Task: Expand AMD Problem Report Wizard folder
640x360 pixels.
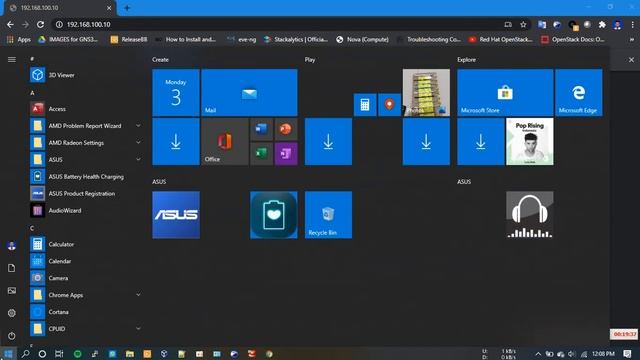Action: [x=138, y=126]
